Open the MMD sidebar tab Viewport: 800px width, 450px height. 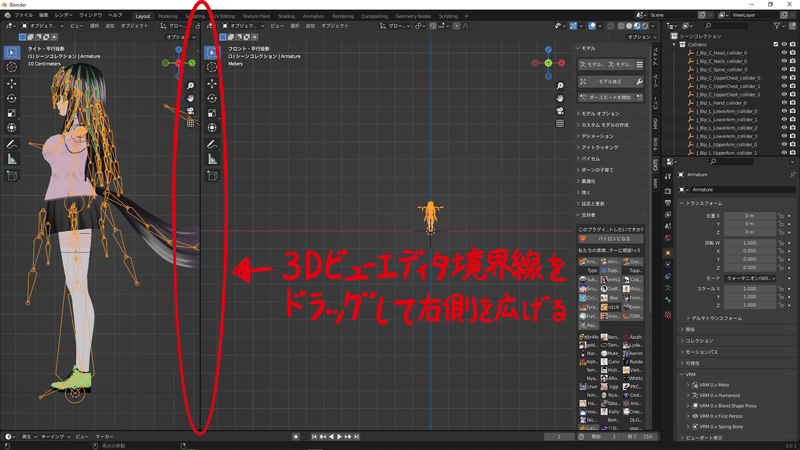pos(655,123)
